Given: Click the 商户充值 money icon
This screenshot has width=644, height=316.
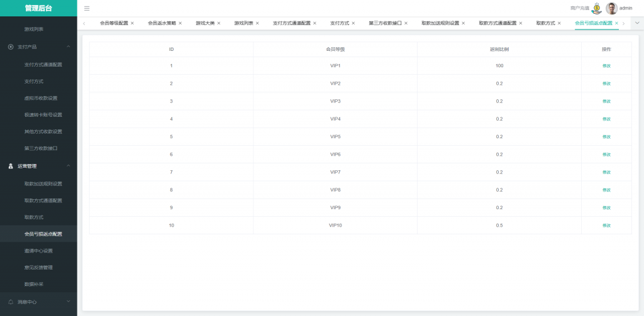Looking at the screenshot, I should (x=596, y=8).
